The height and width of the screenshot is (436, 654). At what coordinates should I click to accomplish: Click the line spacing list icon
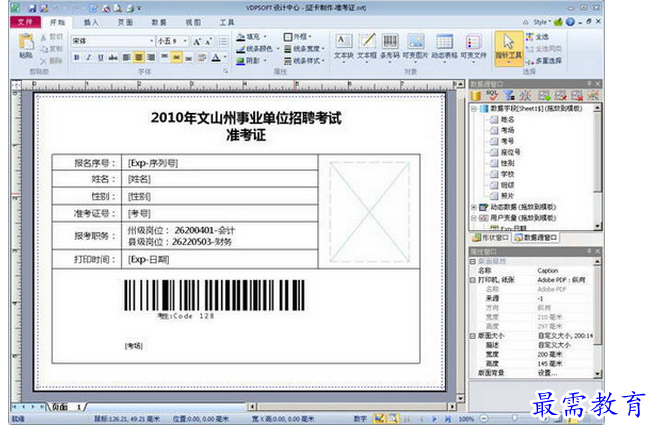[x=223, y=41]
